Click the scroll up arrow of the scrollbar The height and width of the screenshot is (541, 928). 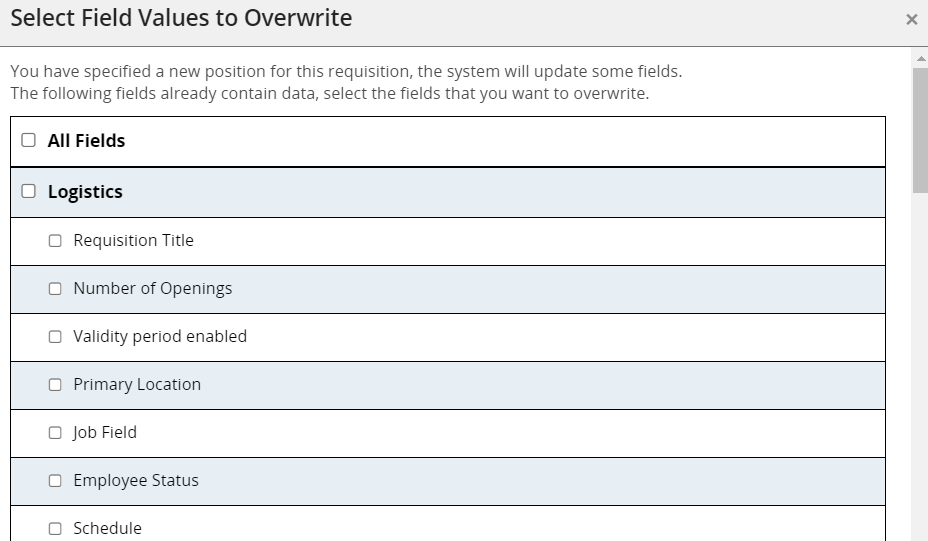920,58
